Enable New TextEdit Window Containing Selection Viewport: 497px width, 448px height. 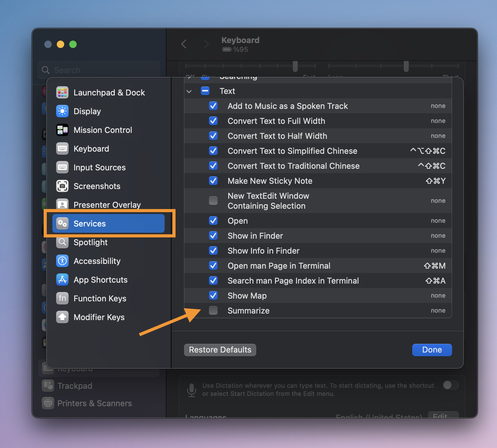point(213,201)
